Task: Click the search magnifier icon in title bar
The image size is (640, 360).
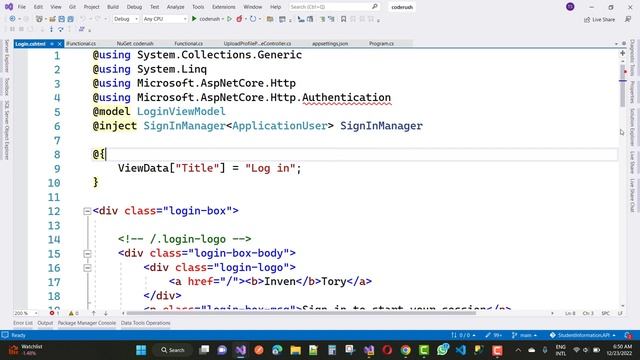Action: 374,7
